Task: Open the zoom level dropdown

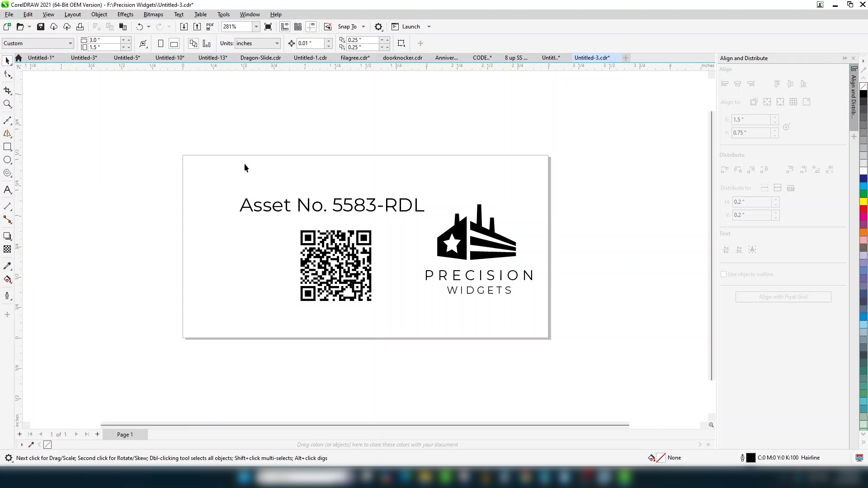Action: click(256, 27)
